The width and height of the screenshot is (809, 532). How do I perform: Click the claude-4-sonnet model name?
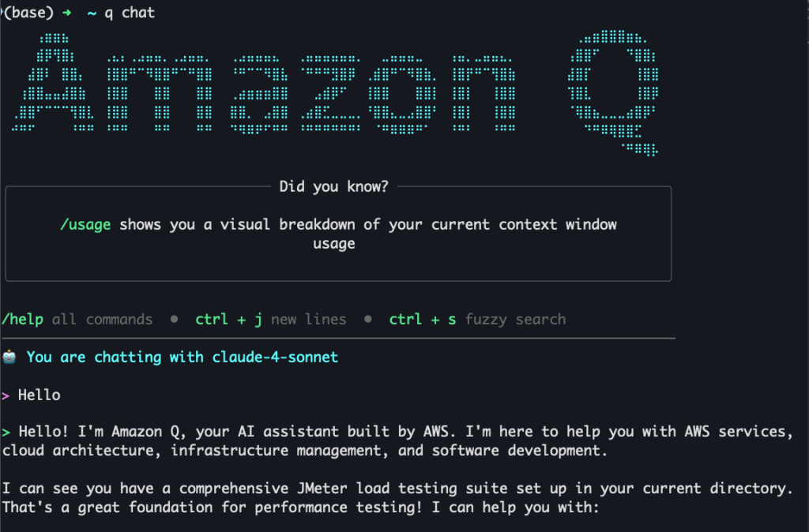coord(275,357)
